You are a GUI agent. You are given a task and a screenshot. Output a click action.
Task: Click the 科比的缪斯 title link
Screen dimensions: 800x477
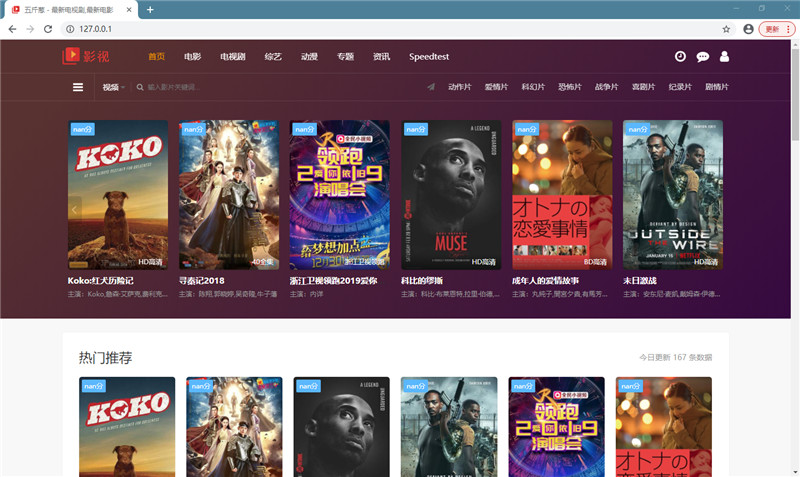(x=422, y=281)
